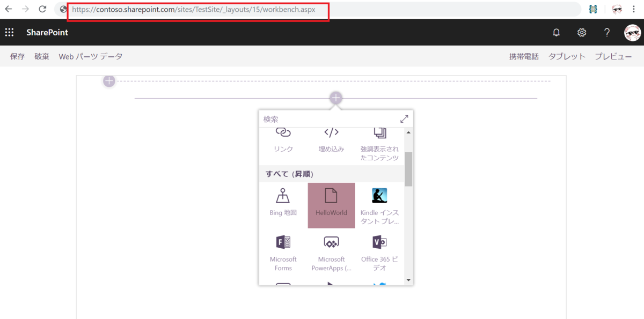Click the browser profile avatar icon
The image size is (644, 319).
617,9
